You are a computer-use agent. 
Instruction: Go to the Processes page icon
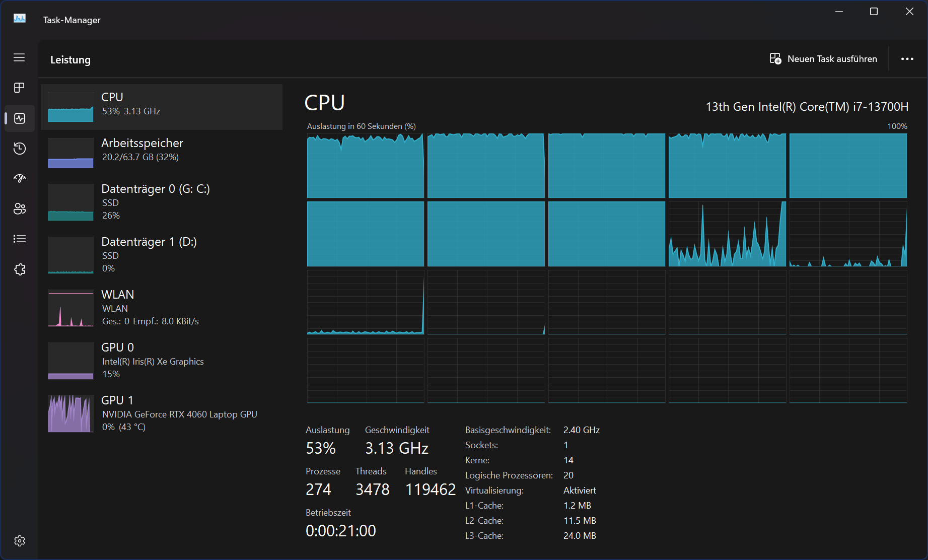click(x=19, y=88)
